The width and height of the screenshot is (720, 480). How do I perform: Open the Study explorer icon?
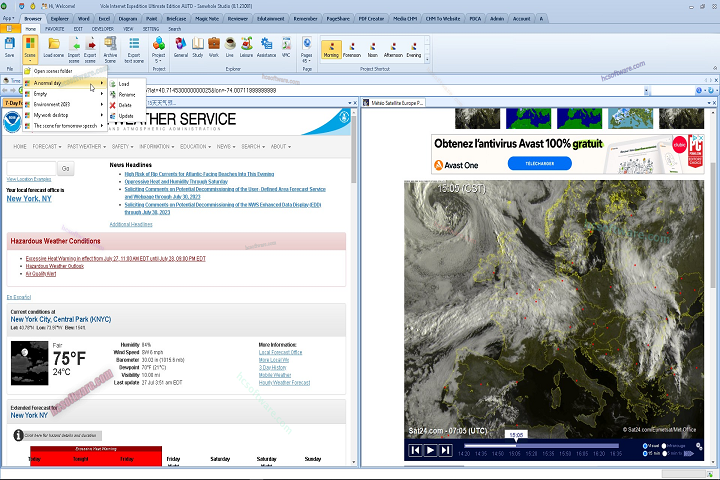click(x=198, y=44)
